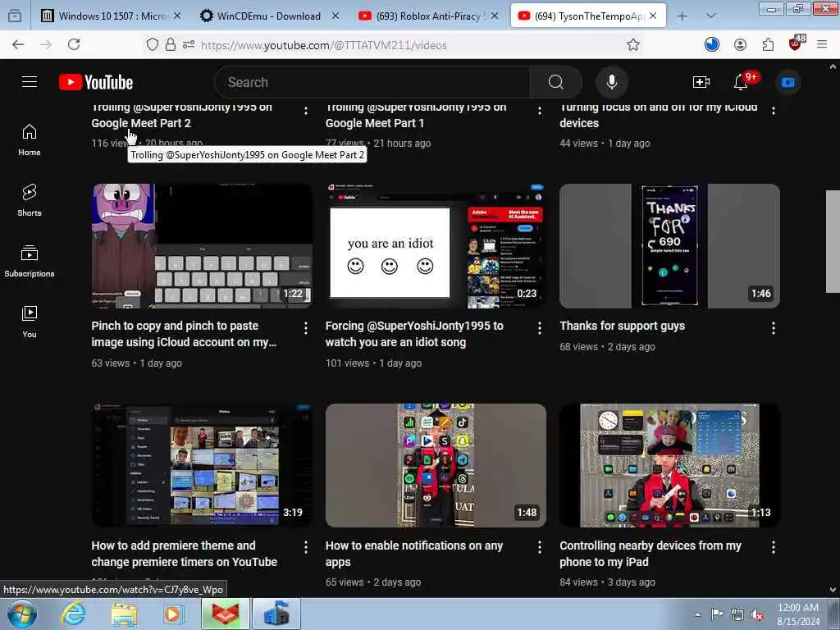Open a new browser tab
The height and width of the screenshot is (630, 840).
(x=682, y=16)
